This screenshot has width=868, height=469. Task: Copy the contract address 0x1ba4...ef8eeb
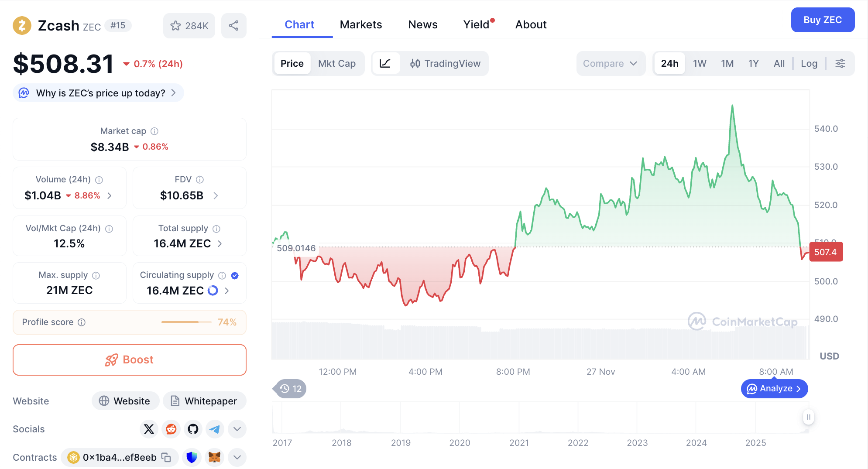coord(166,457)
